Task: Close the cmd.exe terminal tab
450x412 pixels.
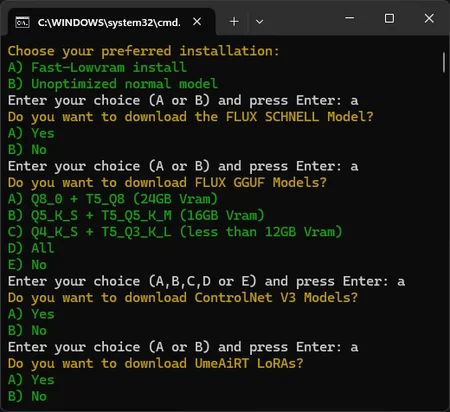Action: [197, 22]
